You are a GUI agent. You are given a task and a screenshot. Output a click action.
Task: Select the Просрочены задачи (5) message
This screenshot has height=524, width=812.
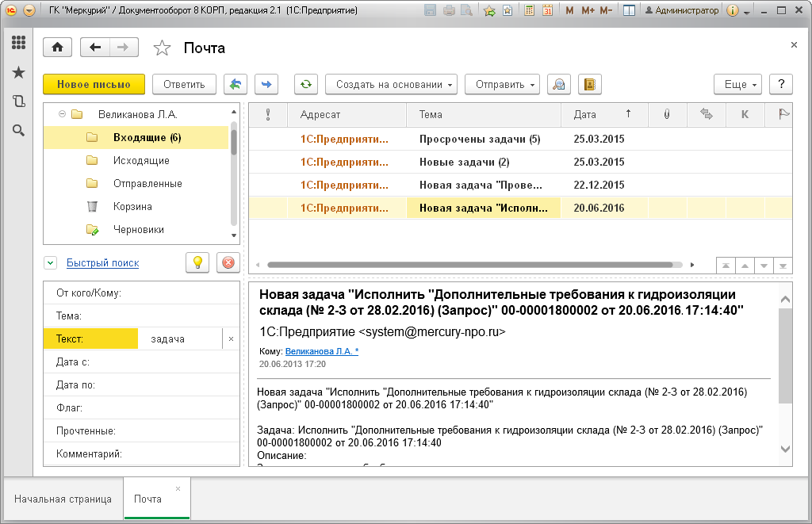click(520, 139)
